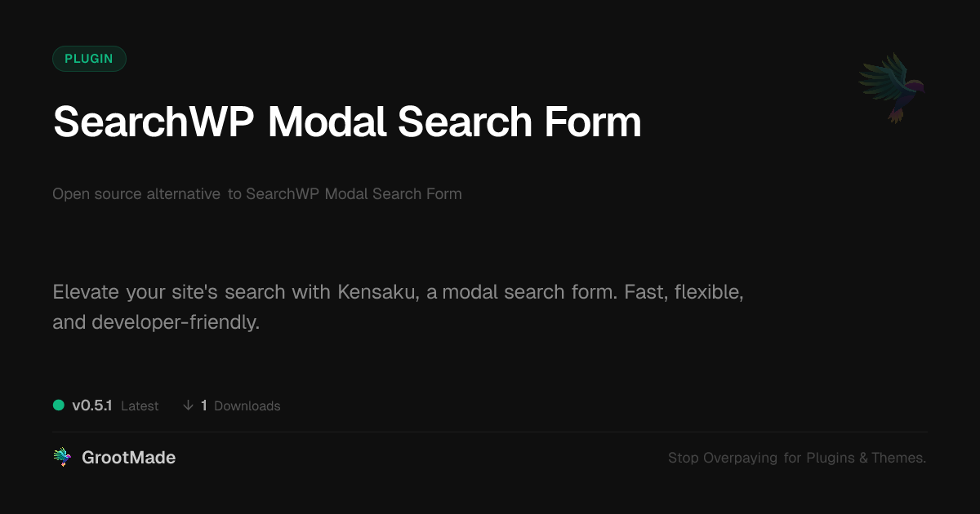Screen dimensions: 980x514
Task: Click the Downloads label
Action: [247, 405]
